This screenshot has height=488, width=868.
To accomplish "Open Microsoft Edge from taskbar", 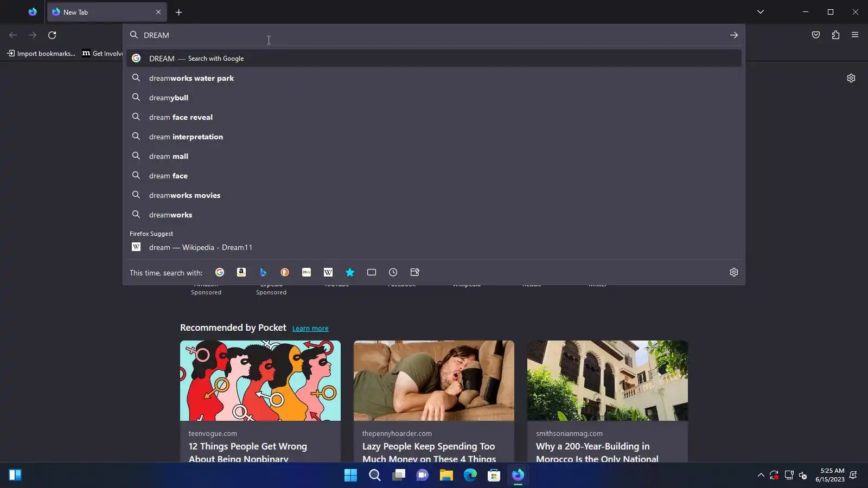I will pos(470,475).
